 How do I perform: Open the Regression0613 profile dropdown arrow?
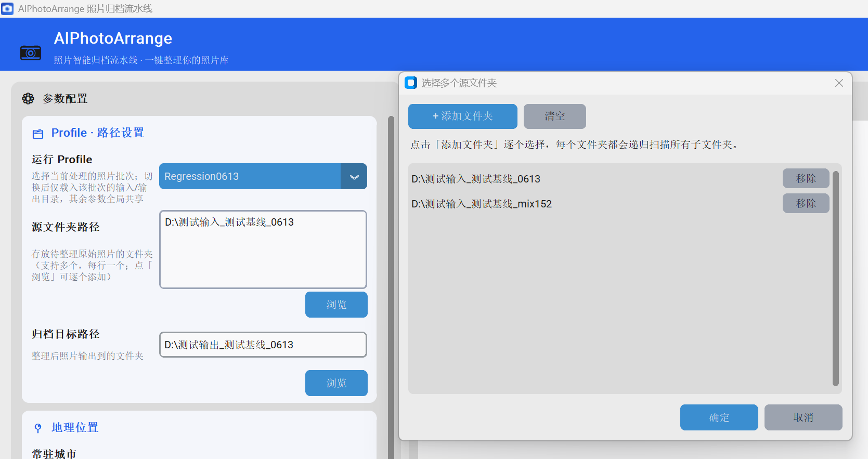[x=354, y=177]
